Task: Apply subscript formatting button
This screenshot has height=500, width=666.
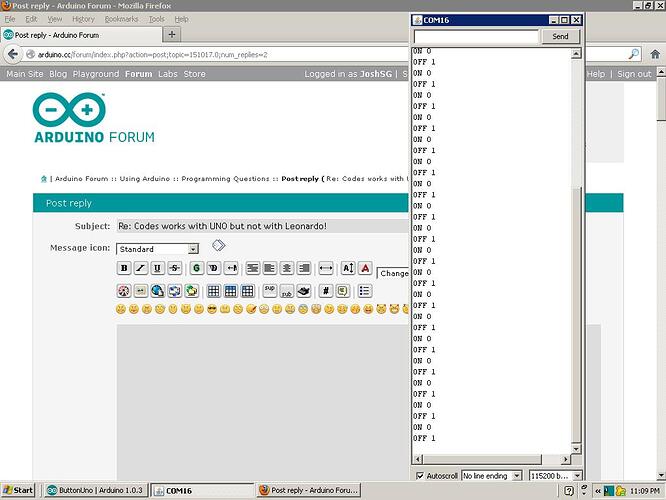Action: 287,291
